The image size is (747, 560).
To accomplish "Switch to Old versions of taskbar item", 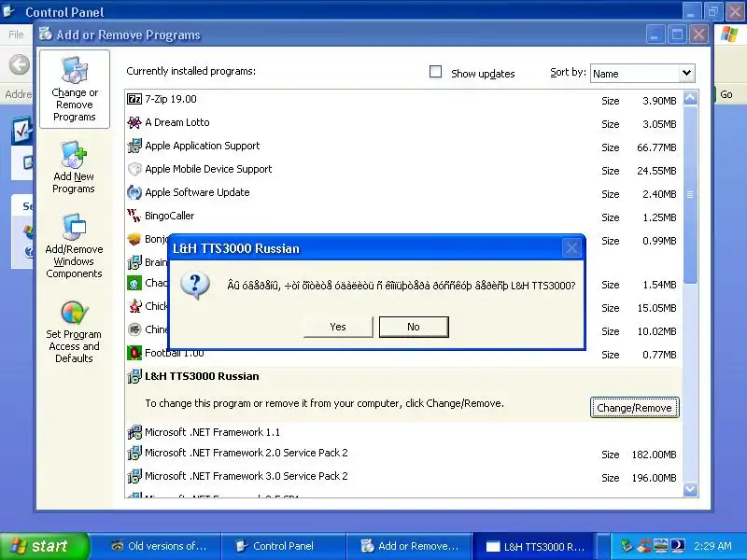I will (159, 546).
